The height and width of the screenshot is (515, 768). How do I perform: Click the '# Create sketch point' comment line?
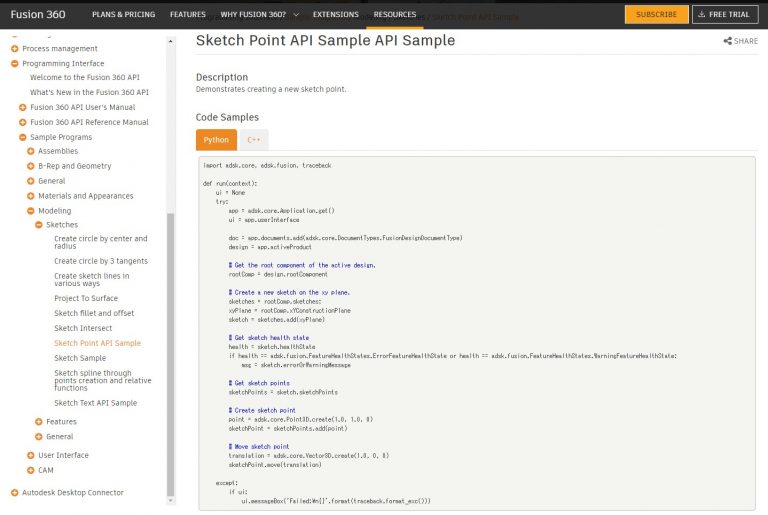click(x=262, y=411)
